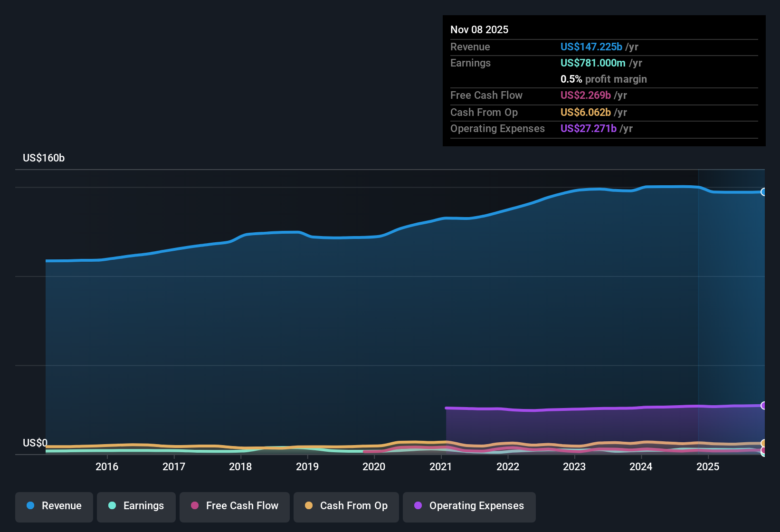Screen dimensions: 780x532
Task: Click the US$160b axis label
Action: 43,158
